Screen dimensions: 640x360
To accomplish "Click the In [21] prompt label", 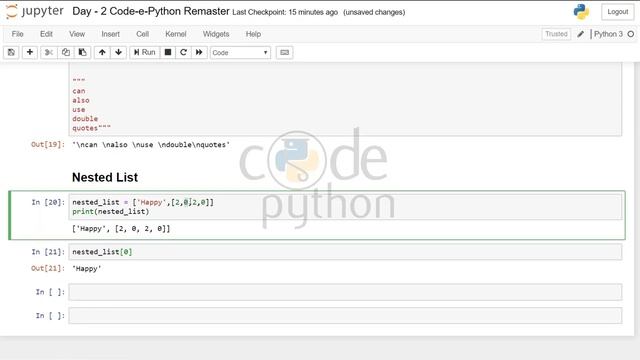I will point(48,252).
